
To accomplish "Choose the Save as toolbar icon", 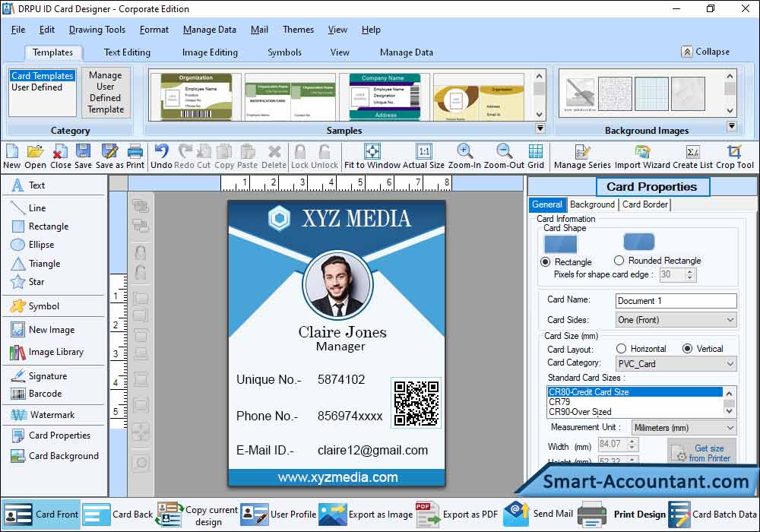I will pyautogui.click(x=109, y=157).
